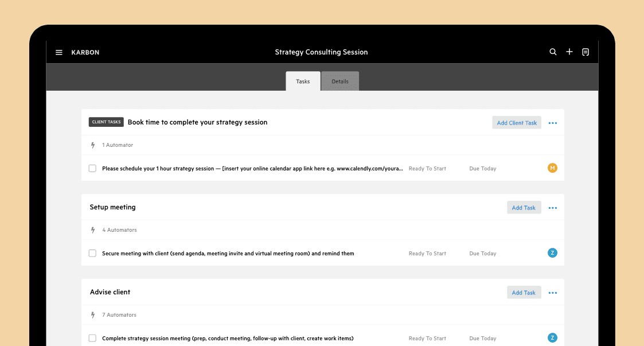Click the plus icon in the header

pos(569,52)
